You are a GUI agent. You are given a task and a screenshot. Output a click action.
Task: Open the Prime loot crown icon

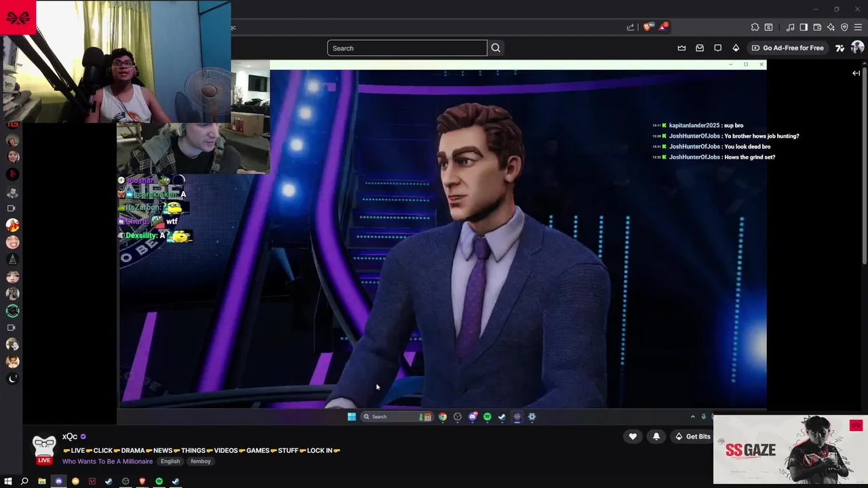click(682, 48)
